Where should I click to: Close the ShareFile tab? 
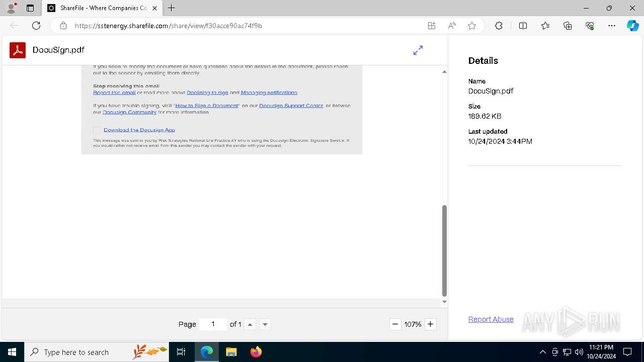154,8
